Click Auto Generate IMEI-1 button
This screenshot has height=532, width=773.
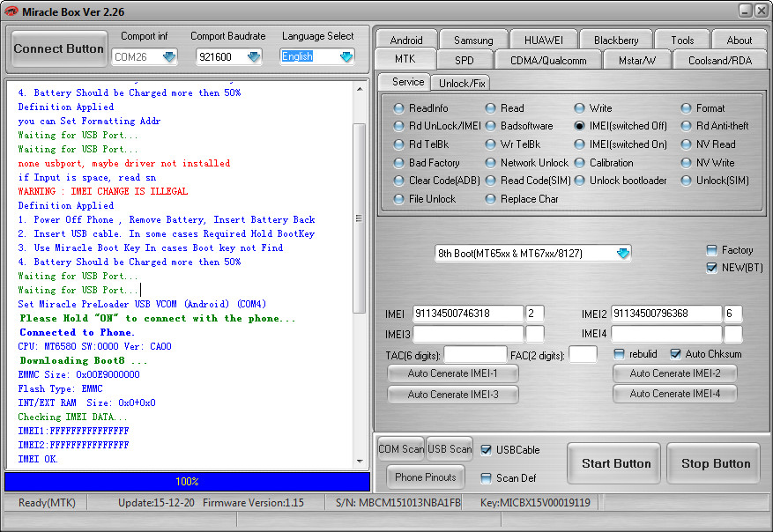(452, 373)
